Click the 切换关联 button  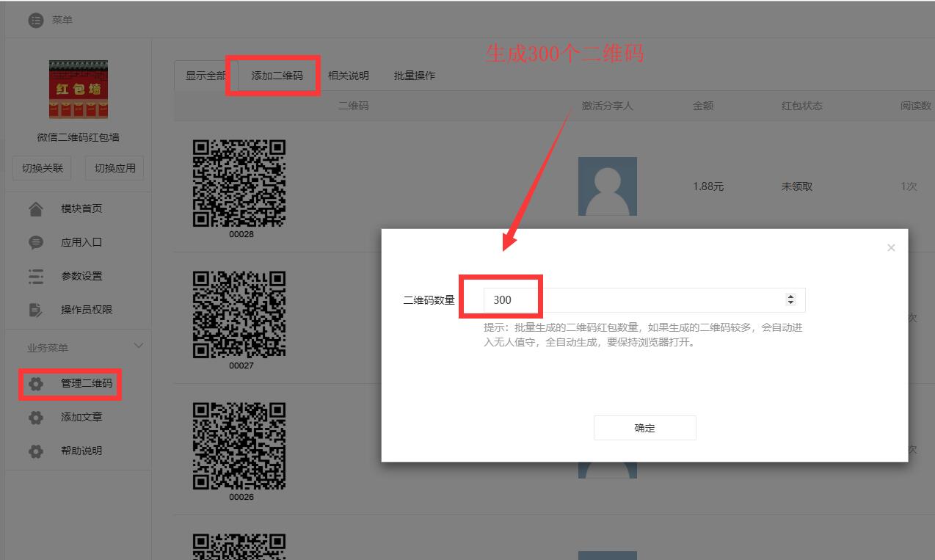point(43,168)
